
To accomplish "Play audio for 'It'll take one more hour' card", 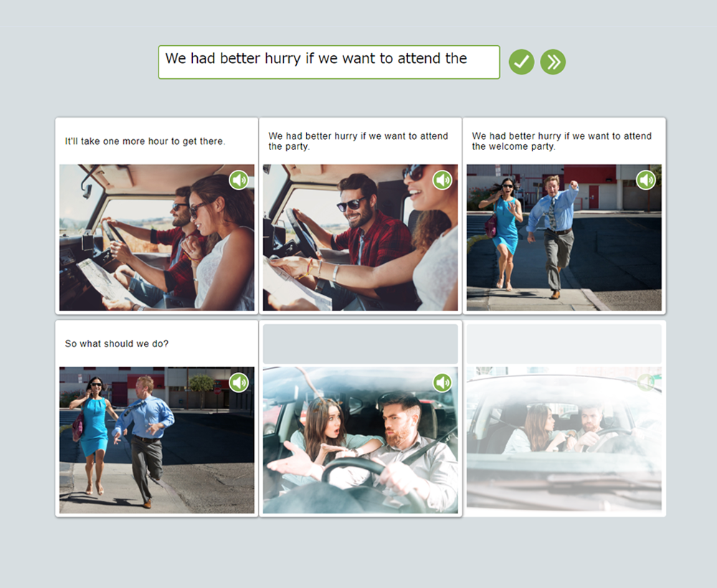I will pos(239,180).
